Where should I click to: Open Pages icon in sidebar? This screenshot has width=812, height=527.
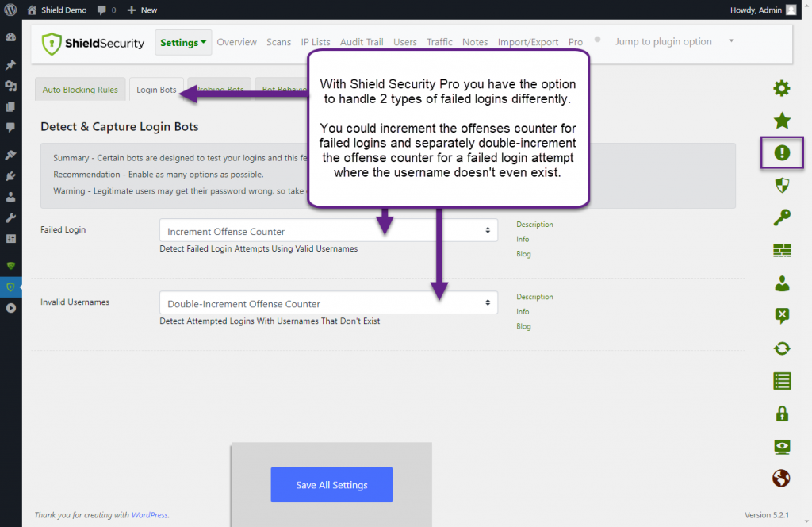click(10, 106)
